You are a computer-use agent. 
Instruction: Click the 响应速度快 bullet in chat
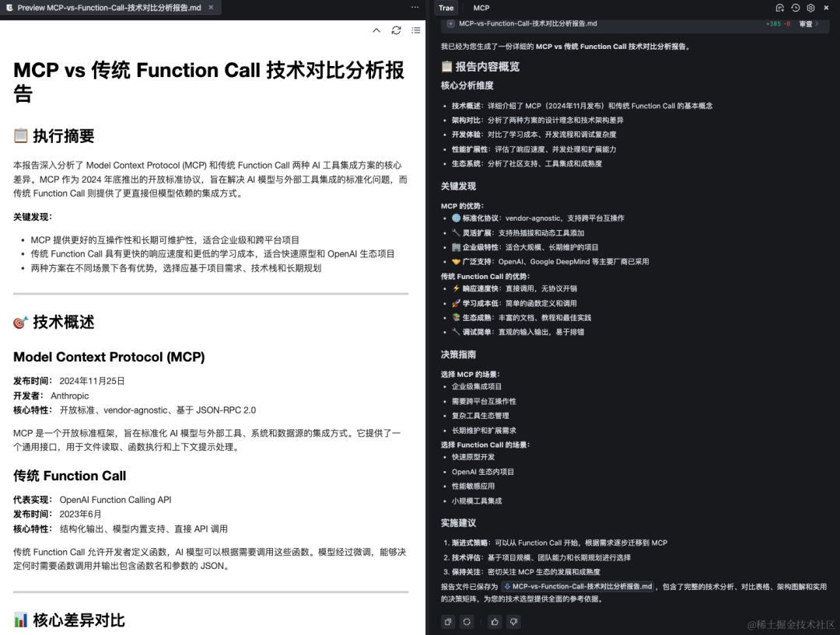(514, 288)
